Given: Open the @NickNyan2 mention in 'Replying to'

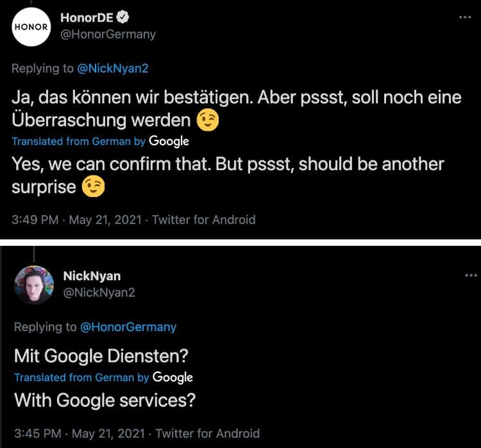Looking at the screenshot, I should pyautogui.click(x=117, y=67).
